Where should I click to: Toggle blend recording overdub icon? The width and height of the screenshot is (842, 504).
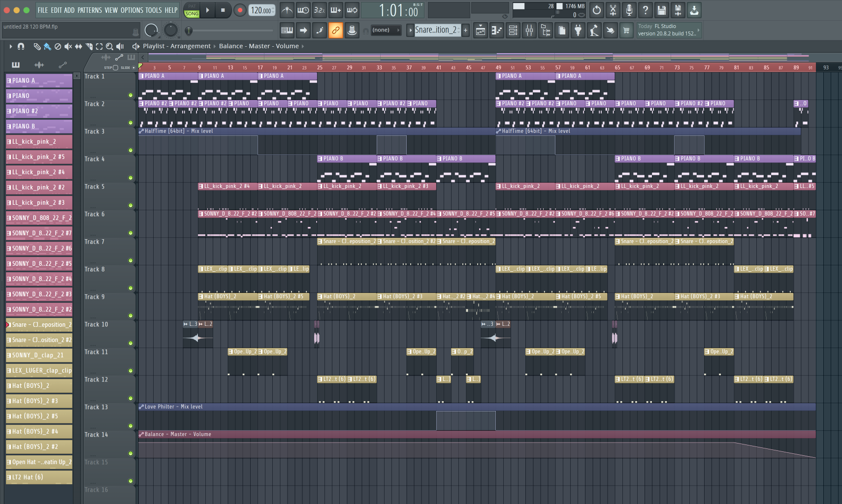coord(336,10)
